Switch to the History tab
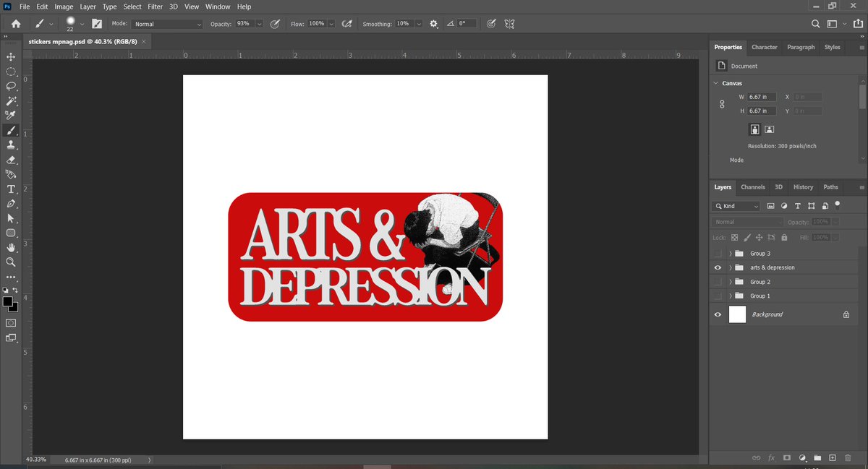This screenshot has width=868, height=469. pos(803,187)
